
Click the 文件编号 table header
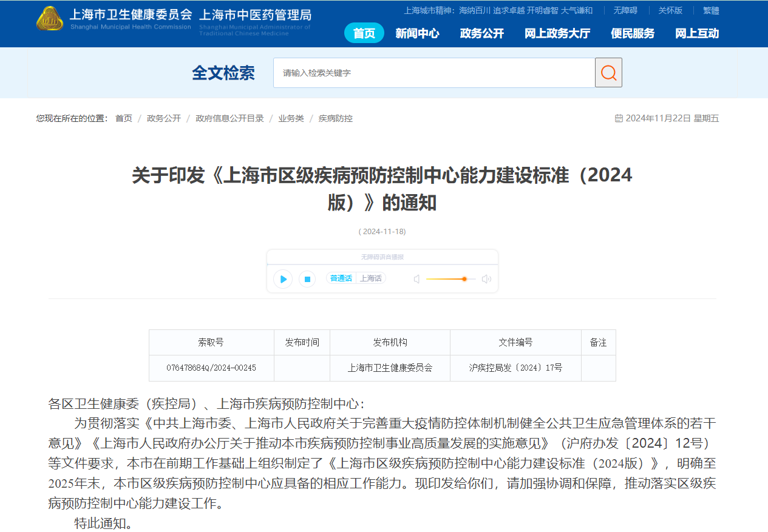click(x=515, y=343)
